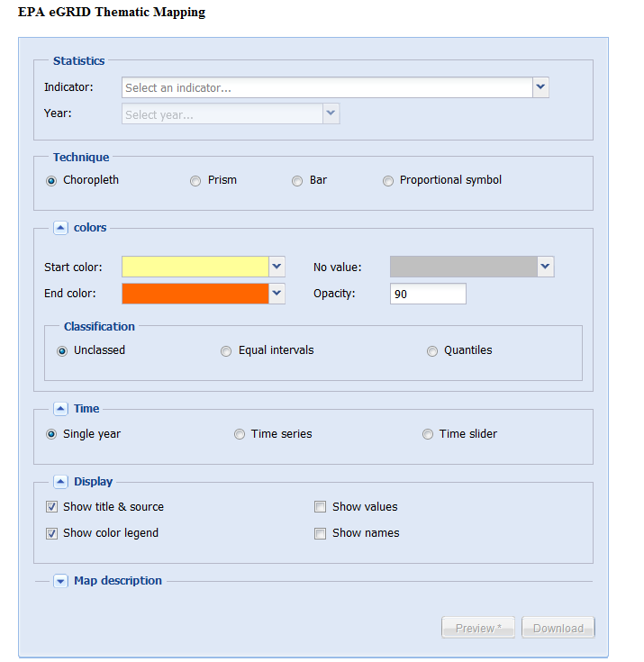The image size is (644, 662).
Task: Open the Start color dropdown arrow
Action: [x=277, y=267]
